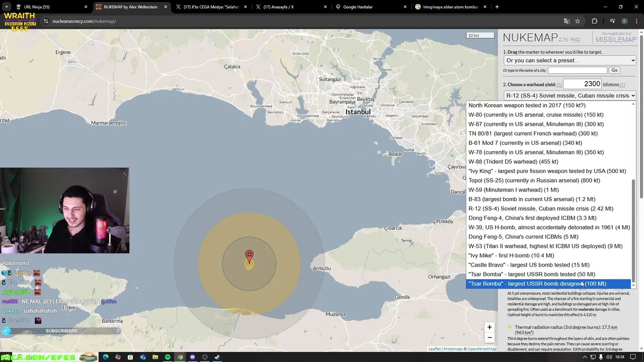Click the Go button next to city field
Screen dimensions: 644x362
pos(614,70)
